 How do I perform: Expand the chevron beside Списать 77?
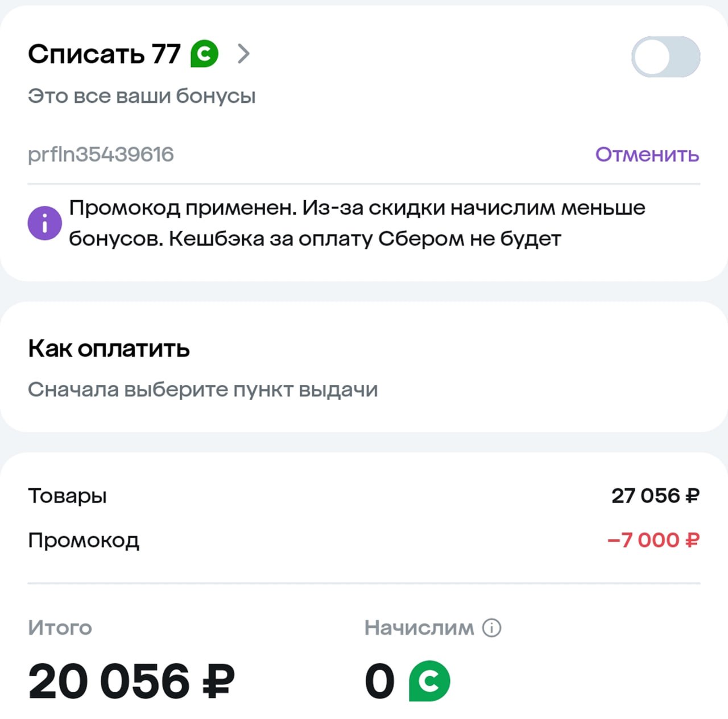point(243,54)
